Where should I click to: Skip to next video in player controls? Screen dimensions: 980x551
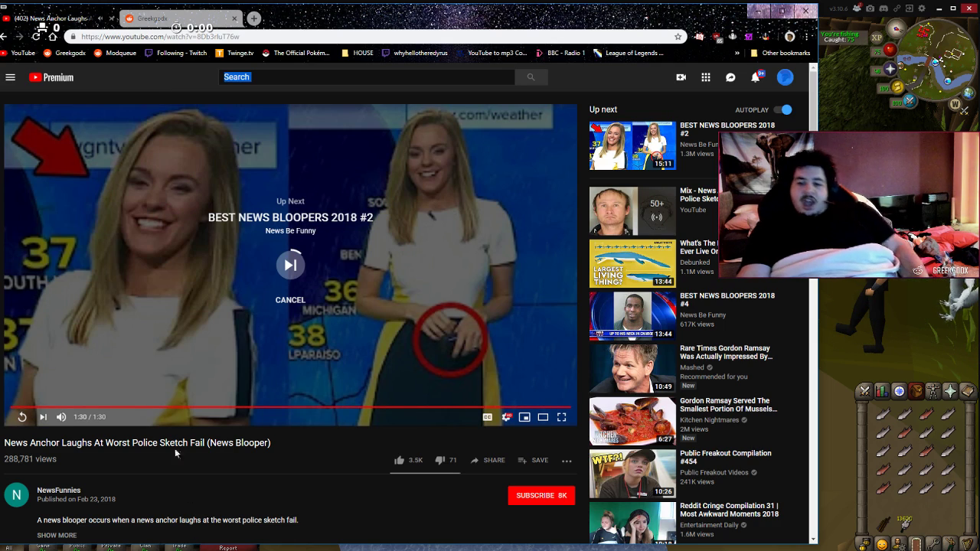coord(43,417)
